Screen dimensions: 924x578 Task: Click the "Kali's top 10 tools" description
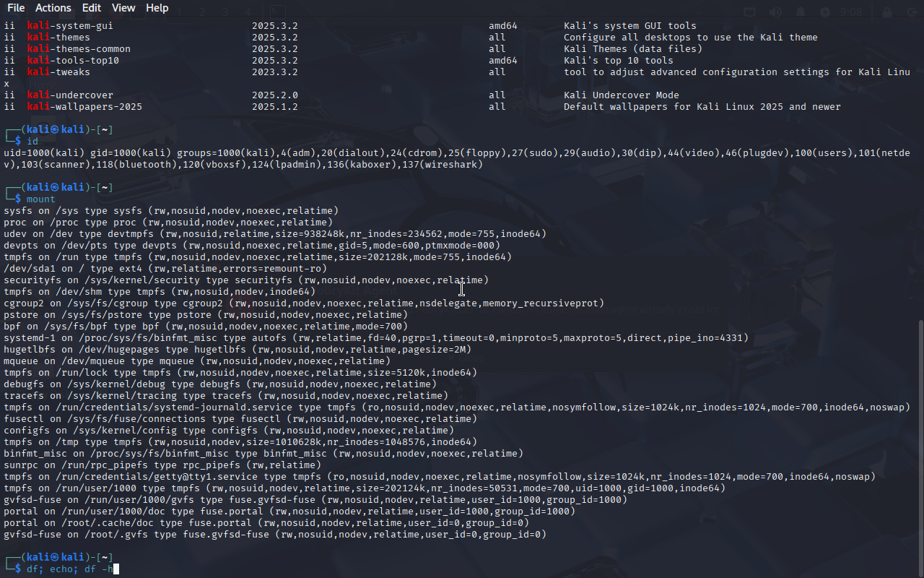tap(619, 60)
